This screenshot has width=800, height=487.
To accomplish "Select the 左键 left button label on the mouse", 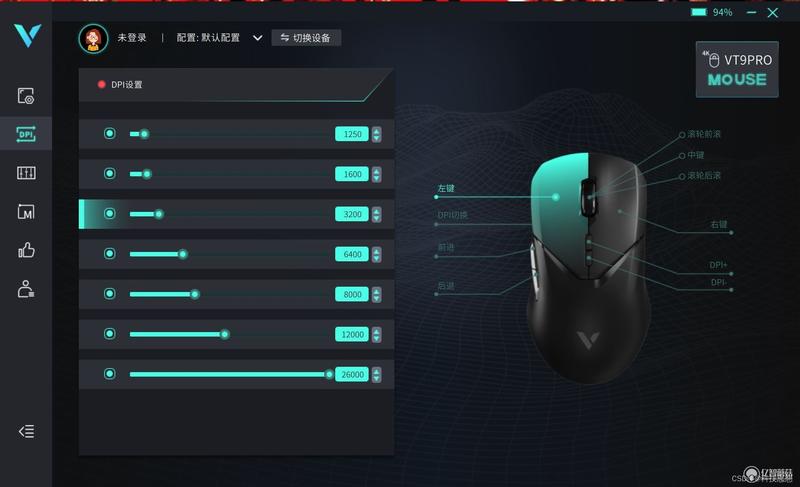I will pyautogui.click(x=446, y=188).
